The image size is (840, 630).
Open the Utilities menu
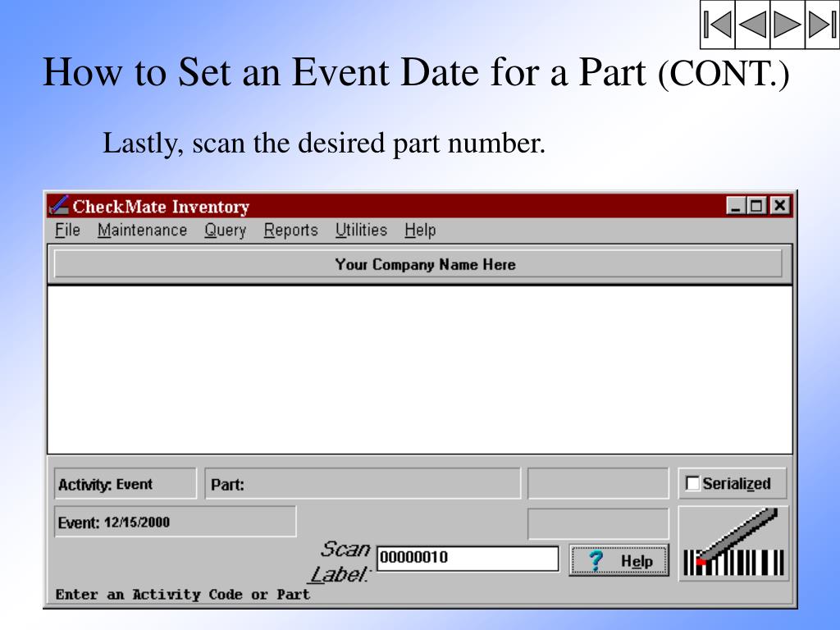(x=361, y=231)
